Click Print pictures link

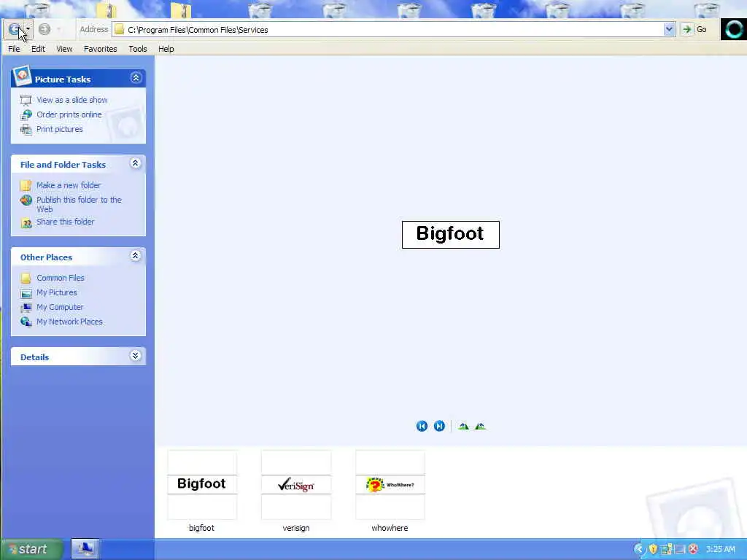pyautogui.click(x=60, y=129)
